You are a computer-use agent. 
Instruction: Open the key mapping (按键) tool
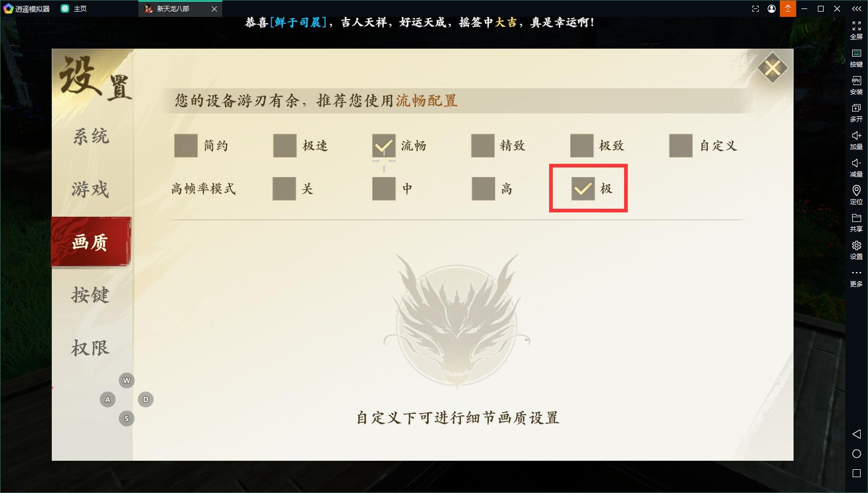tap(856, 58)
